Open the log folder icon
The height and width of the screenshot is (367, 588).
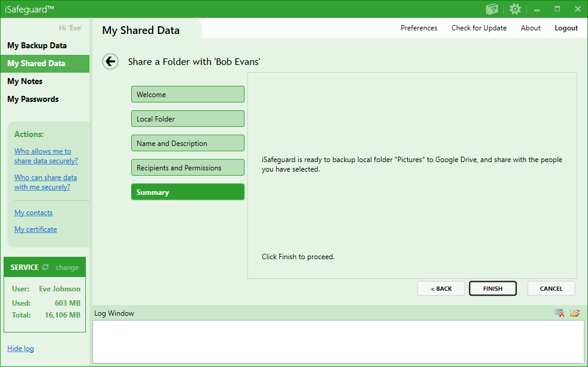(x=575, y=313)
